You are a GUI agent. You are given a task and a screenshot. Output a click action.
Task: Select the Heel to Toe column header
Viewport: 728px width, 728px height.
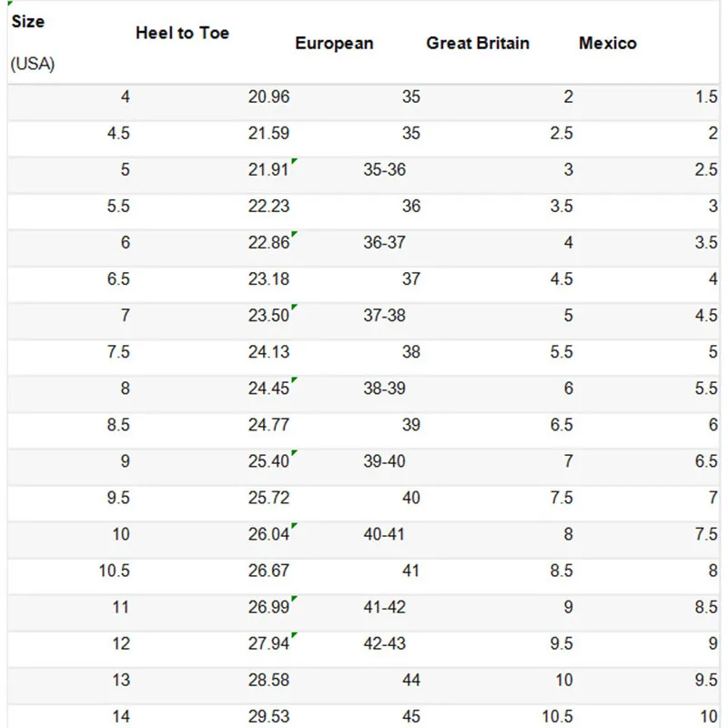pos(182,33)
